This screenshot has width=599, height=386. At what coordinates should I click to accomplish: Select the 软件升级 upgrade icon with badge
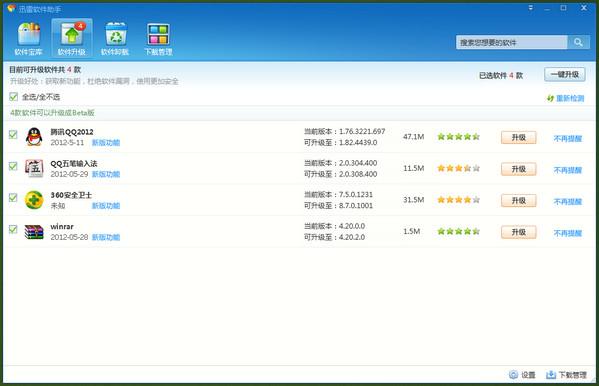point(72,34)
